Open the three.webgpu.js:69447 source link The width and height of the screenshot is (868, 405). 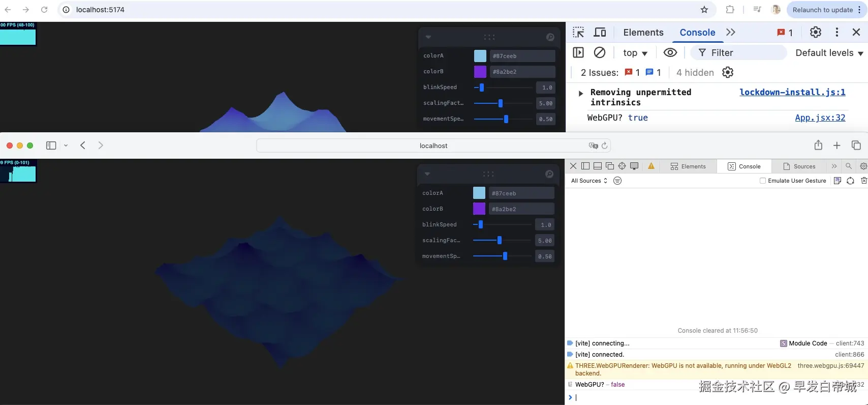(x=831, y=365)
